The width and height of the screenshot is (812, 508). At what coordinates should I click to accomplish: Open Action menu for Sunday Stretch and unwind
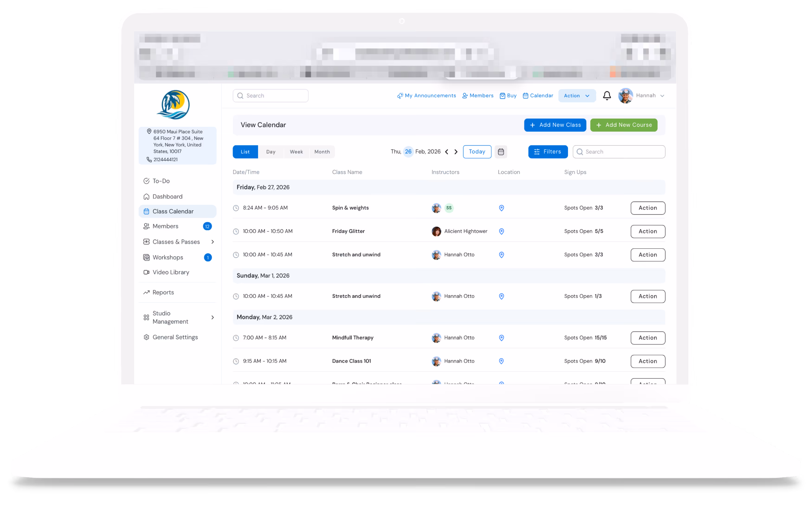[648, 296]
